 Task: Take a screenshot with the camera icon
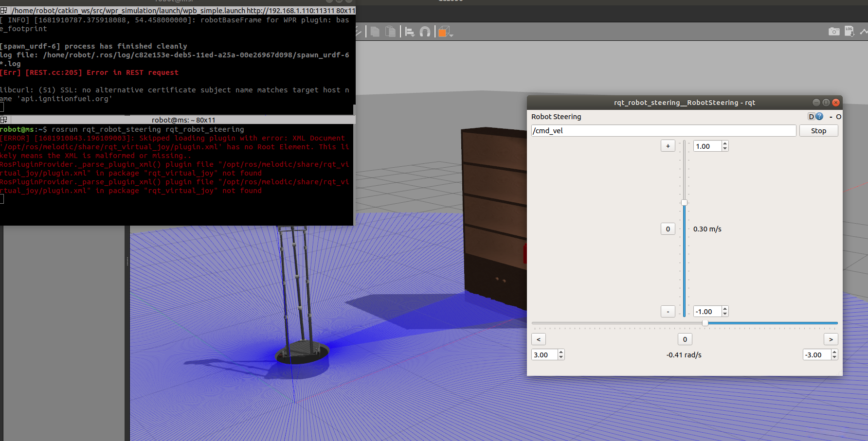833,32
